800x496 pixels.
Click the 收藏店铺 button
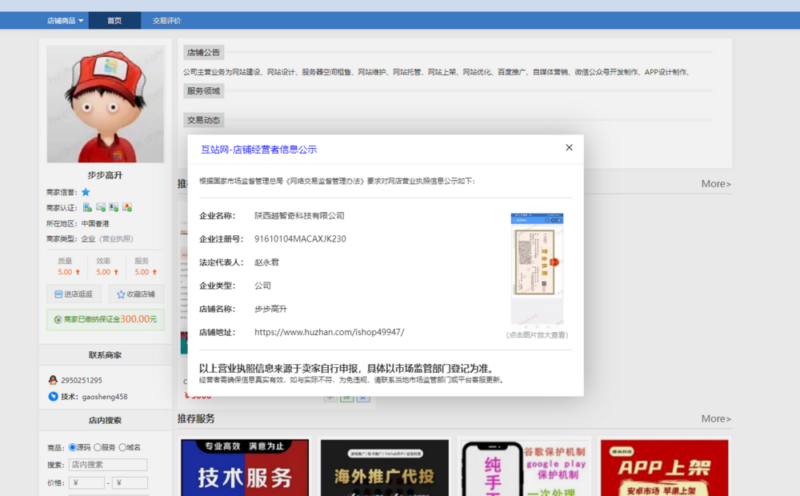pyautogui.click(x=136, y=294)
